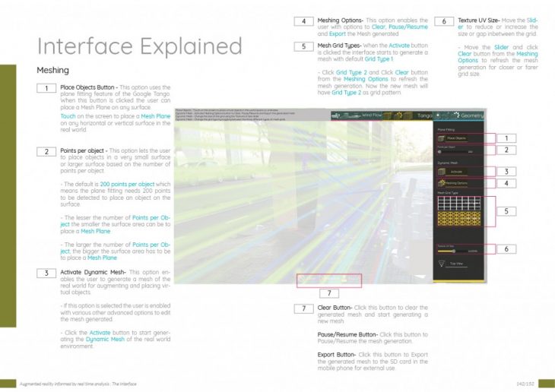The width and height of the screenshot is (555, 392).
Task: Click the cube icon beside Place Objects
Action: click(441, 138)
